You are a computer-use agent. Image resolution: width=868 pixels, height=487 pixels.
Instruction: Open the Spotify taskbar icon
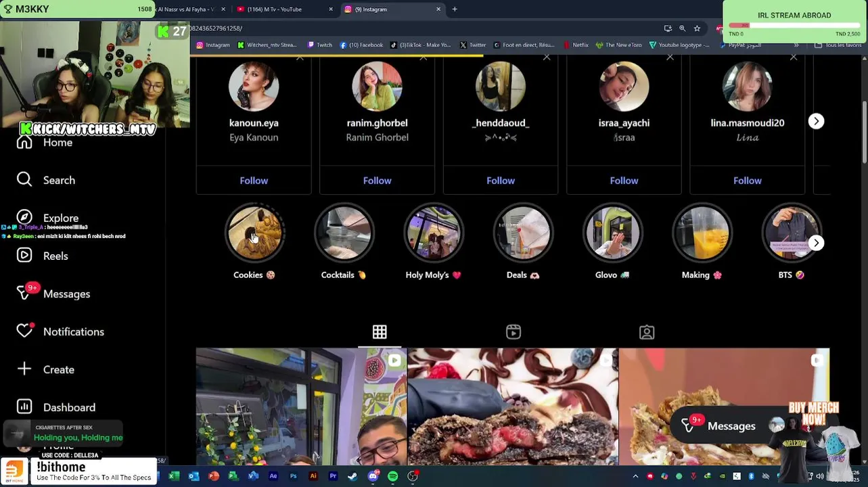[392, 476]
